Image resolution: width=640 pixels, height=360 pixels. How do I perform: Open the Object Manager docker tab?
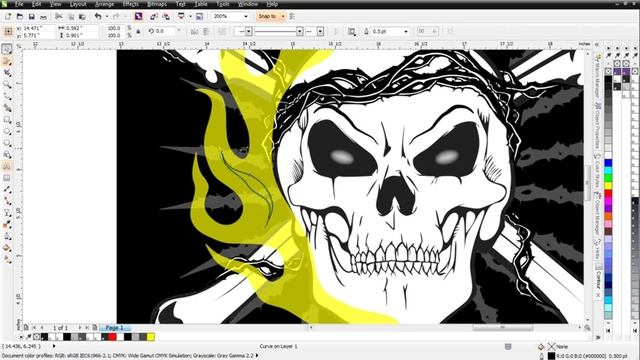[598, 213]
